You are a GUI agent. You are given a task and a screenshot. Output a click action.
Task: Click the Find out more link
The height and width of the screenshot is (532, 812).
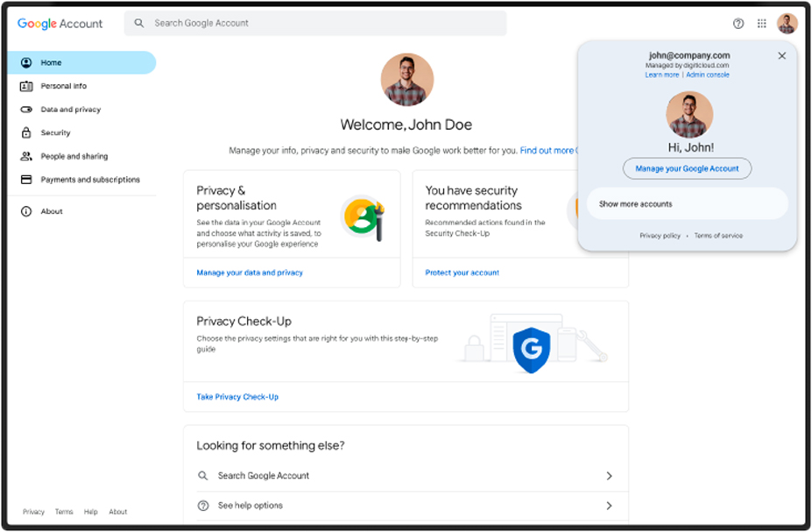[x=547, y=151]
